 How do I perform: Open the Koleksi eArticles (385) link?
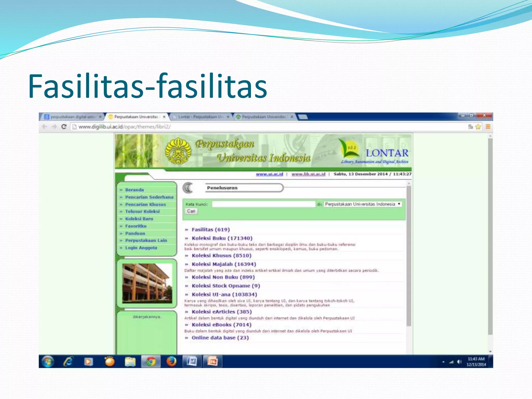pyautogui.click(x=222, y=312)
